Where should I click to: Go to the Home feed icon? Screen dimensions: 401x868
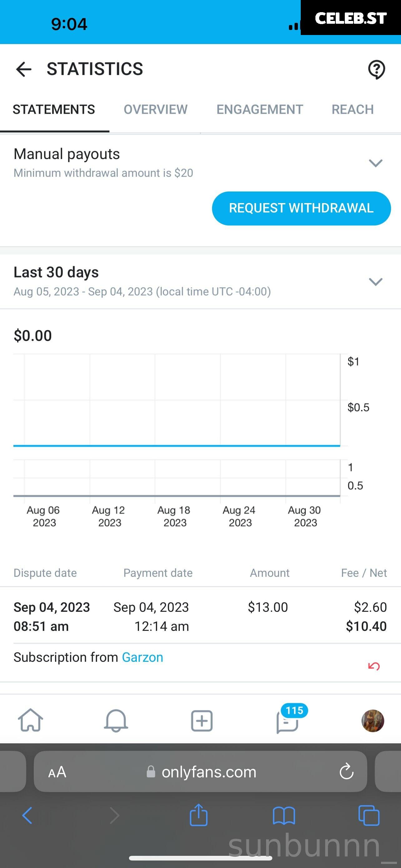[x=30, y=720]
